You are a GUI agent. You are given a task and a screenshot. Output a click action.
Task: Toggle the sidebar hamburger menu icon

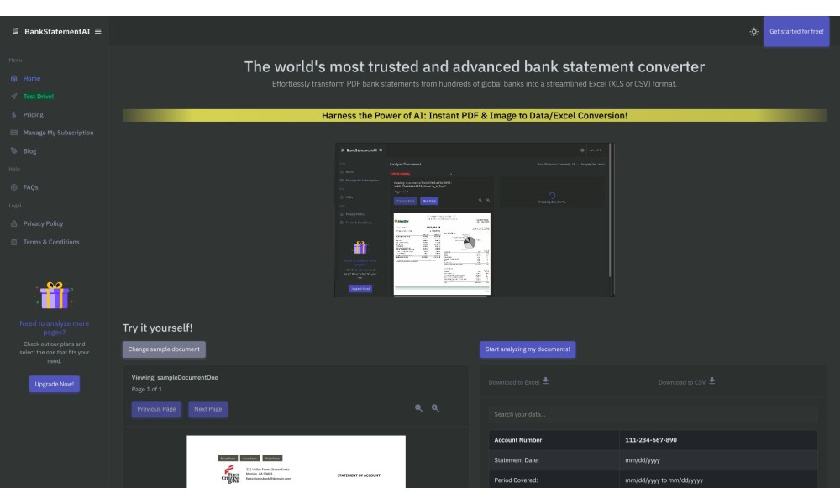pyautogui.click(x=98, y=31)
